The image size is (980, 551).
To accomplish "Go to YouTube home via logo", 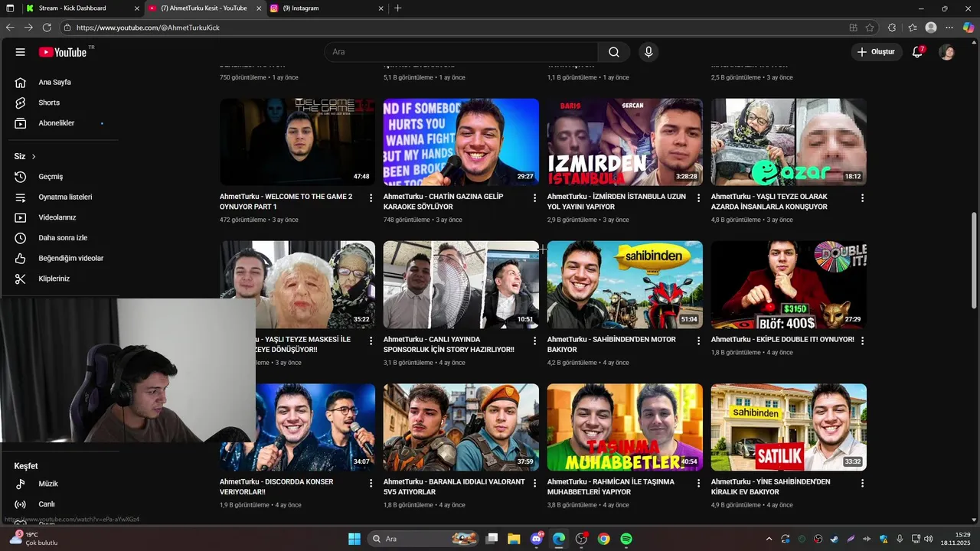I will [63, 52].
